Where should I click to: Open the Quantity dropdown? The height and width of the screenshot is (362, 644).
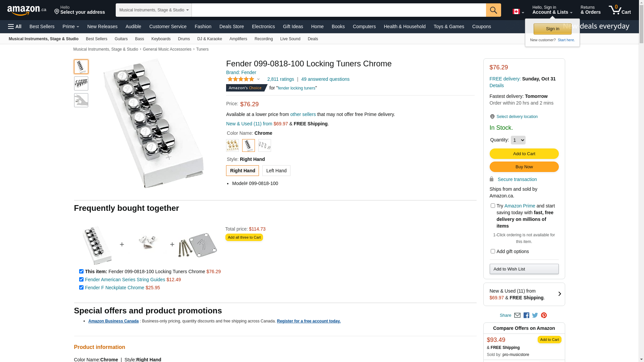pos(518,140)
